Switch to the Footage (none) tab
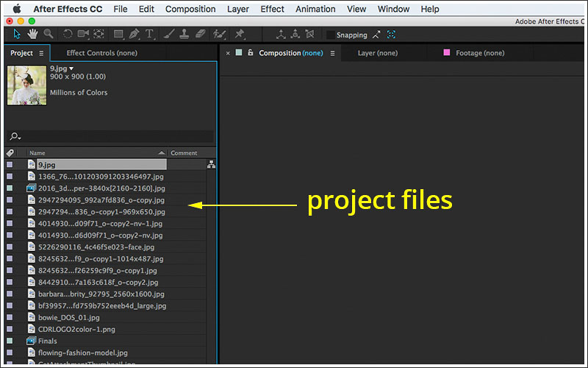This screenshot has width=588, height=368. pyautogui.click(x=480, y=53)
